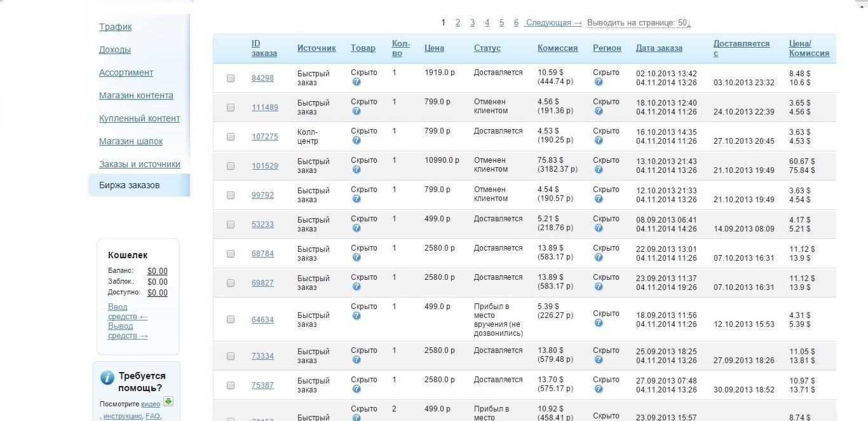Sort by Доставляется с column header
This screenshot has width=868, height=421.
coord(742,48)
